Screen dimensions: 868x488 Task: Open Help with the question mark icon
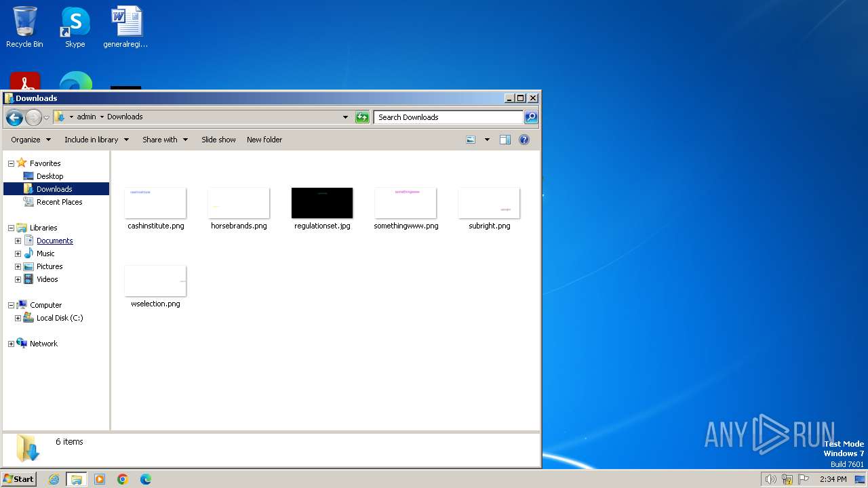click(524, 140)
